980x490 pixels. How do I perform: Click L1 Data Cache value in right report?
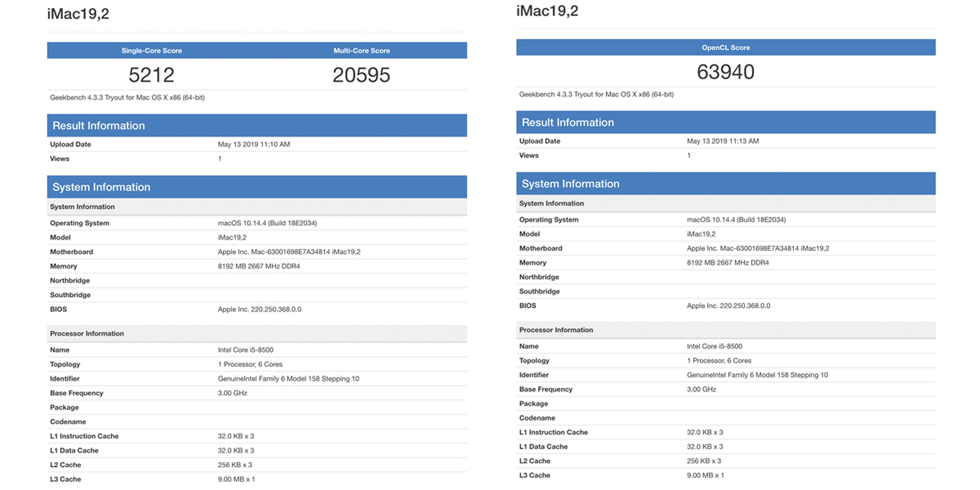coord(705,447)
